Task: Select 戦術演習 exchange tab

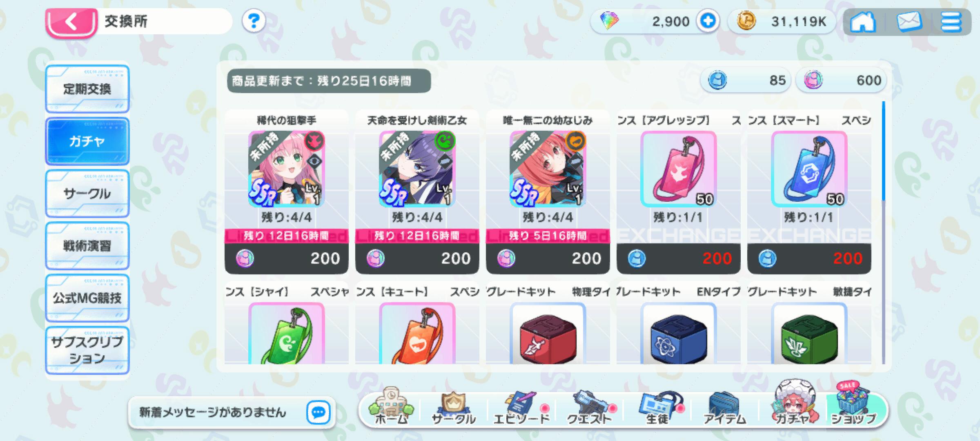Action: (87, 246)
